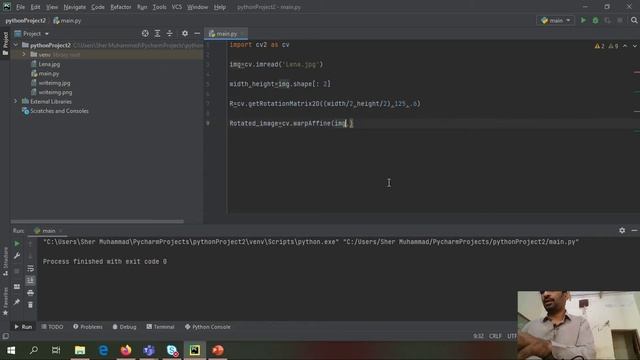Open Run panel gear options
Image resolution: width=640 pixels, height=360 pixels.
point(622,231)
